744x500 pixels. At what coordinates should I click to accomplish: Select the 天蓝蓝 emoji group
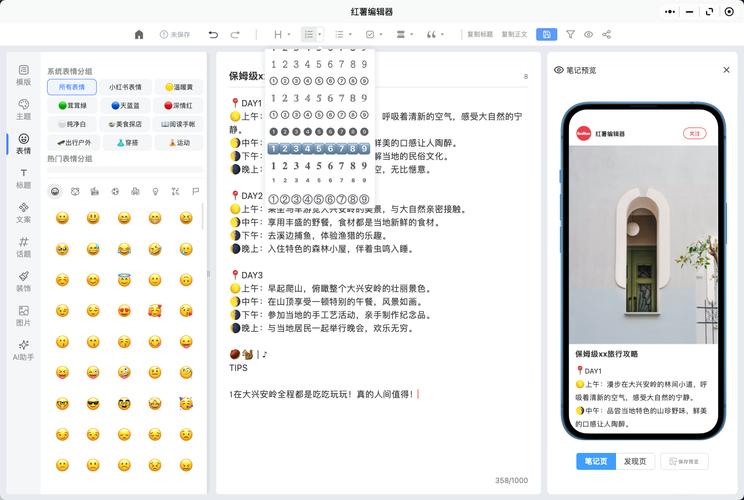tap(125, 105)
